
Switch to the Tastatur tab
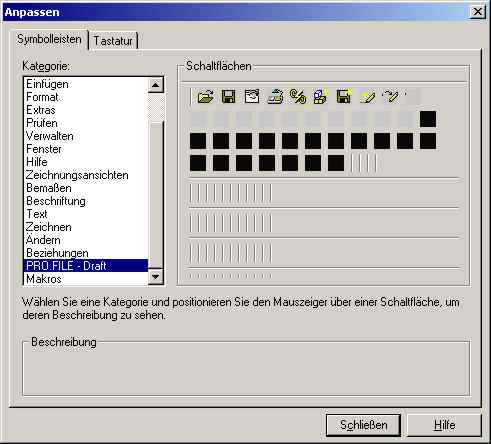[x=113, y=41]
